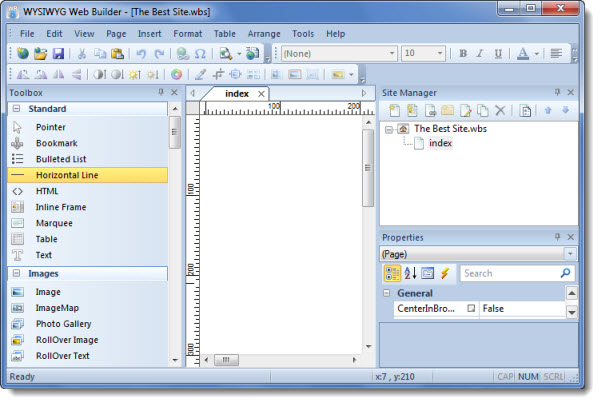Select the Marquee tool in Toolbox
This screenshot has height=404, width=600.
pyautogui.click(x=53, y=223)
